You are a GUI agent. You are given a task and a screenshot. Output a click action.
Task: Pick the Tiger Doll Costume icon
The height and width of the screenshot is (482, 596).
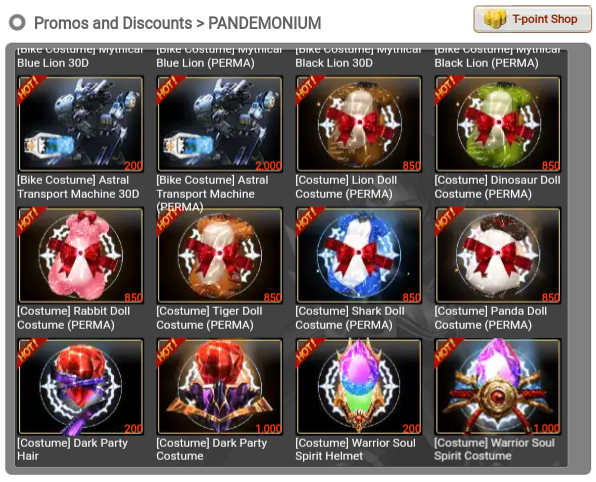tap(219, 255)
